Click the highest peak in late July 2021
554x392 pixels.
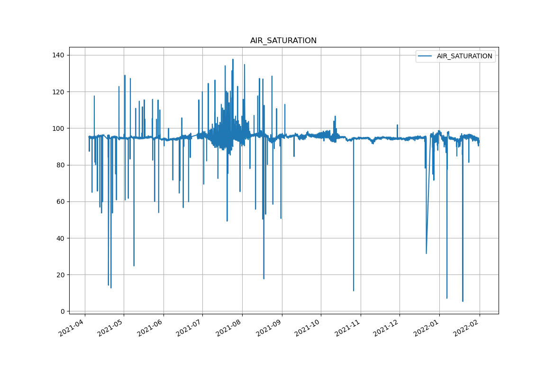click(x=233, y=59)
